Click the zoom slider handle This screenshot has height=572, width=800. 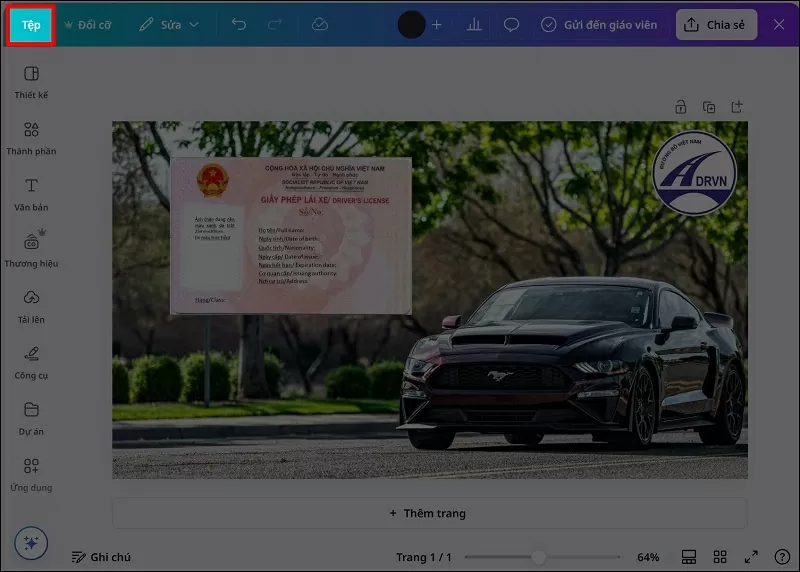coord(538,557)
